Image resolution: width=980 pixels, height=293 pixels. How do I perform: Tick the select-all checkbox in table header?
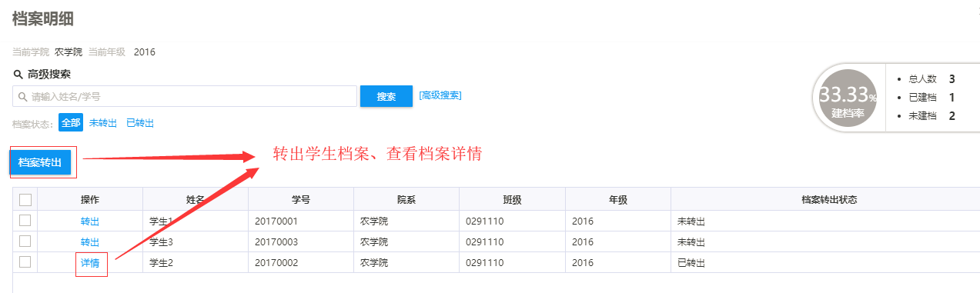coord(25,200)
